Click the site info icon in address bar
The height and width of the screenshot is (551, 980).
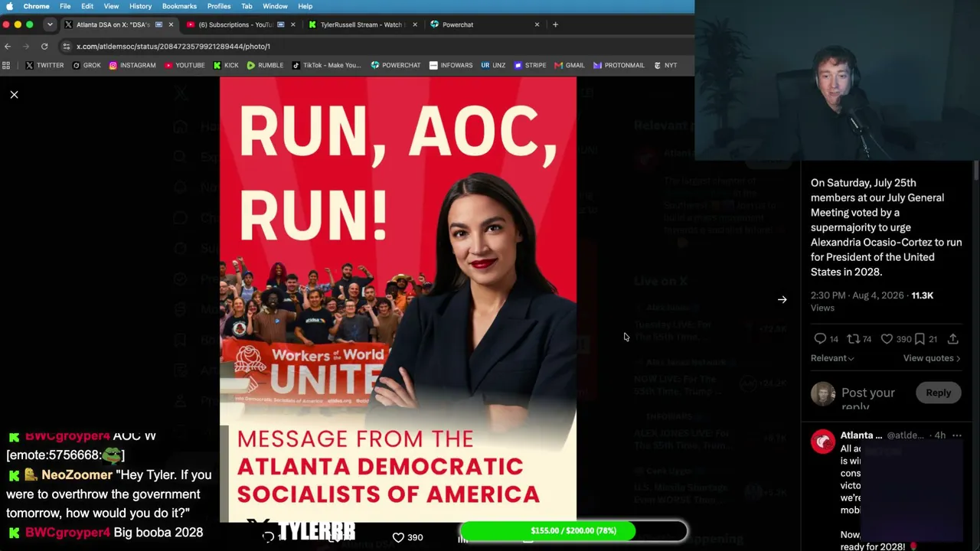[x=67, y=46]
